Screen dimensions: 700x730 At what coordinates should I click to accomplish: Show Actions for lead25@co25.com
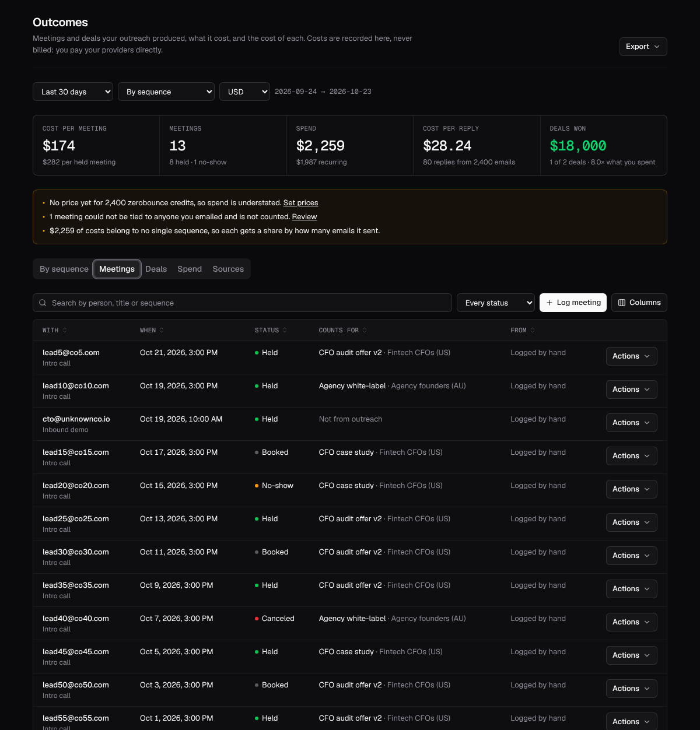coord(632,522)
